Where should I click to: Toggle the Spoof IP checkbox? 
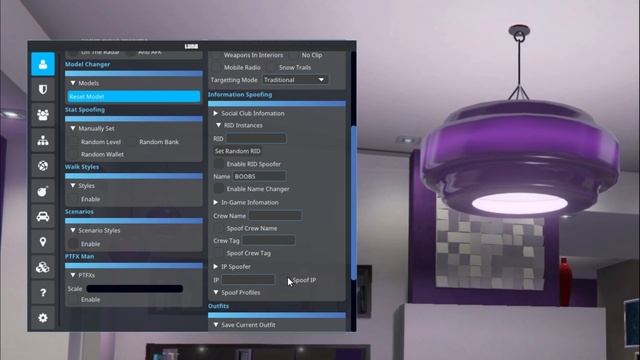click(285, 280)
